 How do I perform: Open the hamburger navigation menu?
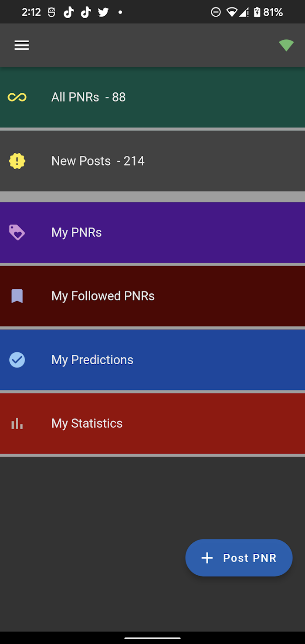21,45
